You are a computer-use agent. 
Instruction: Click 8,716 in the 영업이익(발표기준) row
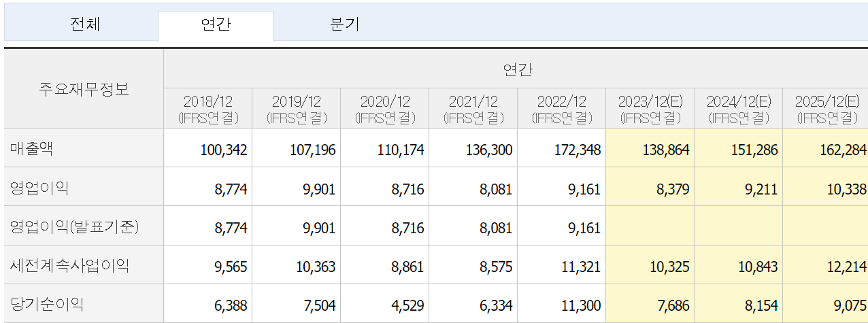(x=407, y=227)
